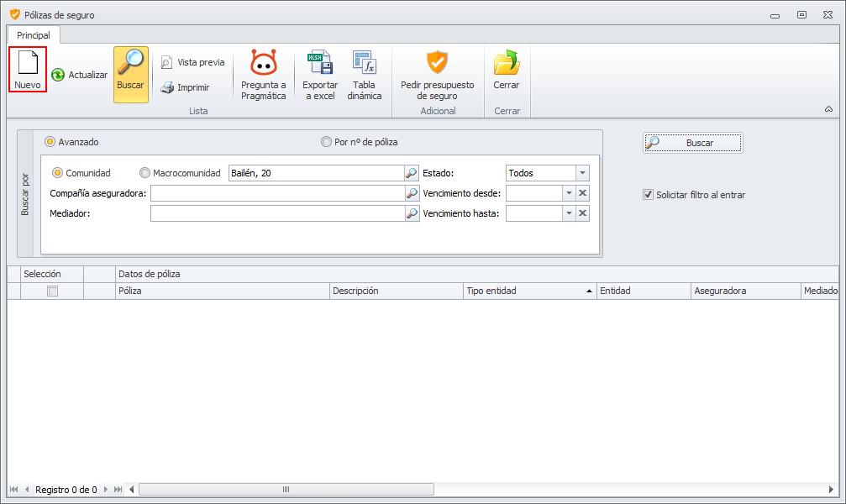Collapse the ribbon with the chevron
Screen dimensions: 846x504
[x=828, y=109]
